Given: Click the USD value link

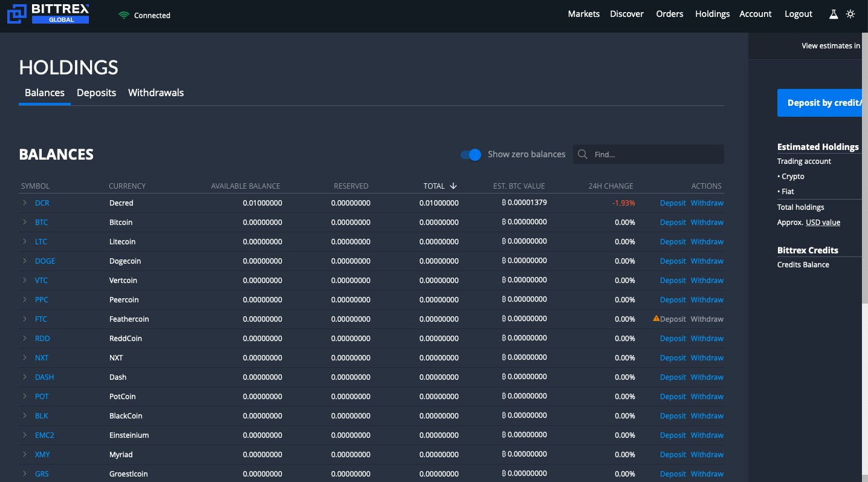Looking at the screenshot, I should click(x=823, y=222).
